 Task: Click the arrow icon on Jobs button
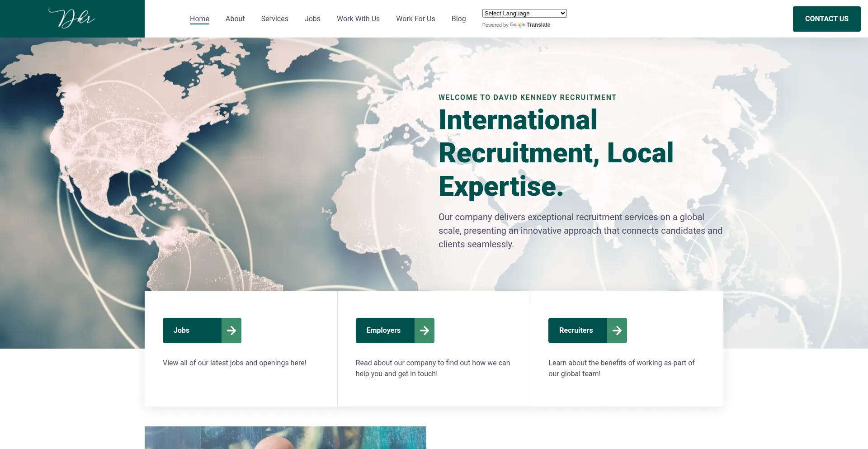[x=231, y=331]
